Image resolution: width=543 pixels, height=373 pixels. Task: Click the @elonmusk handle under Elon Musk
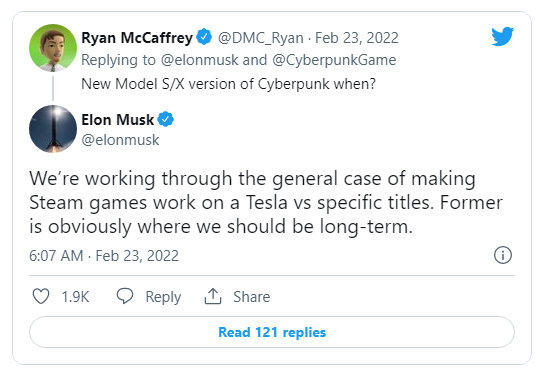tap(120, 140)
